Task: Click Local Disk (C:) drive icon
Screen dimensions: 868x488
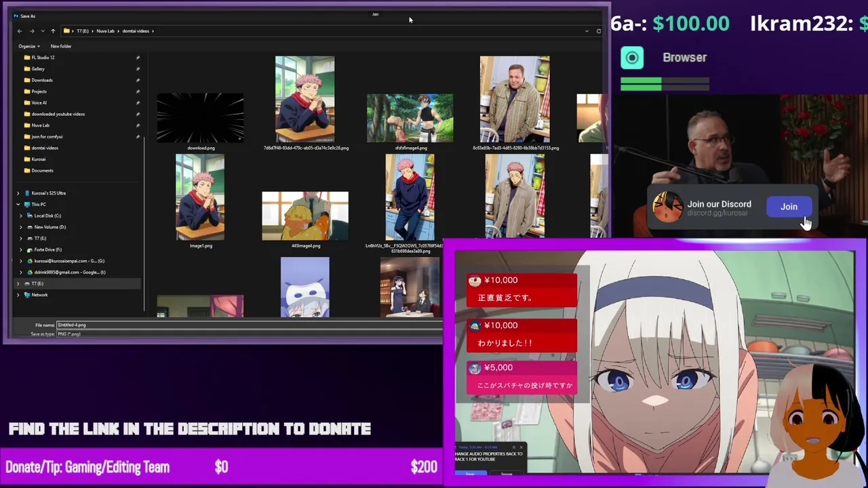Action: (29, 216)
